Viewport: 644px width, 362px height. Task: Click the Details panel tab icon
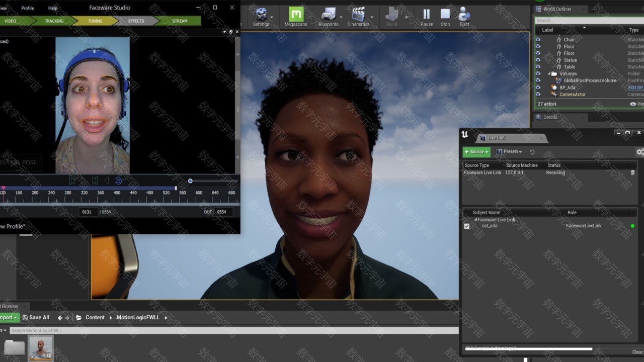[538, 117]
